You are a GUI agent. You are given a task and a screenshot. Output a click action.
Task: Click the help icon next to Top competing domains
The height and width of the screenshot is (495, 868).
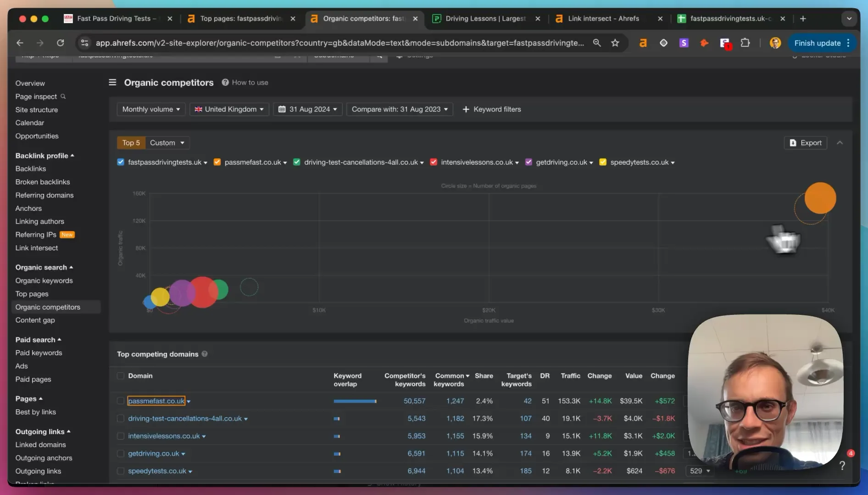205,354
